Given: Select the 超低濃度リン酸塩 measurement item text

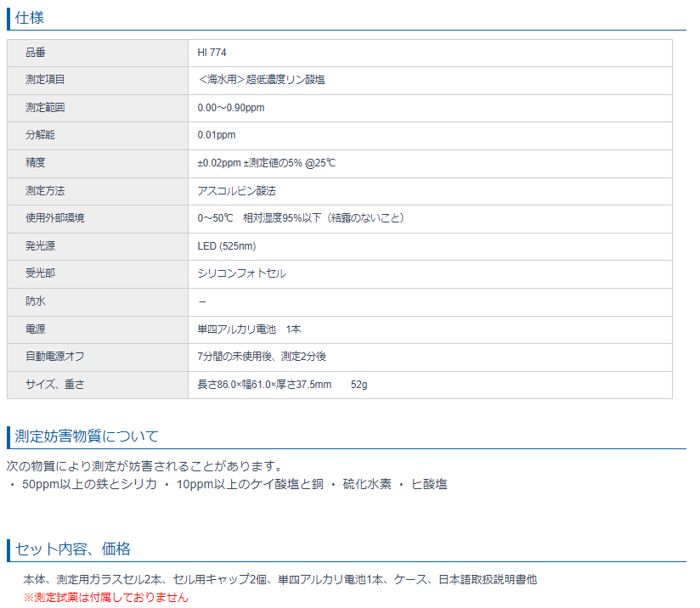Looking at the screenshot, I should [x=285, y=80].
